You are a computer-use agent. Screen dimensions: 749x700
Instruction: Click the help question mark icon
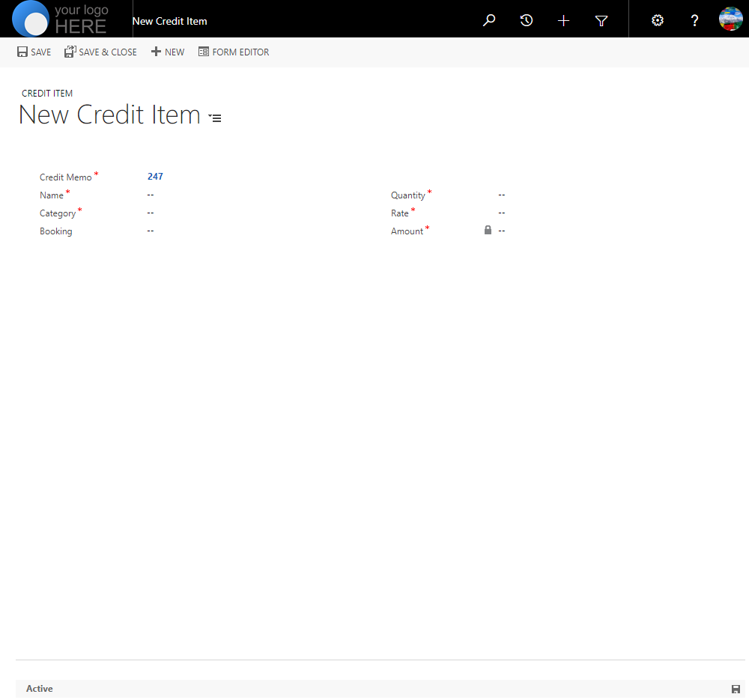click(694, 21)
